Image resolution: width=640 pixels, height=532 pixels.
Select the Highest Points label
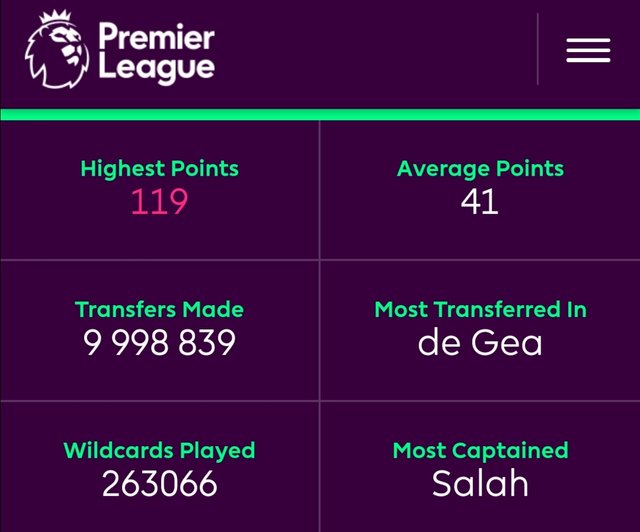click(159, 168)
